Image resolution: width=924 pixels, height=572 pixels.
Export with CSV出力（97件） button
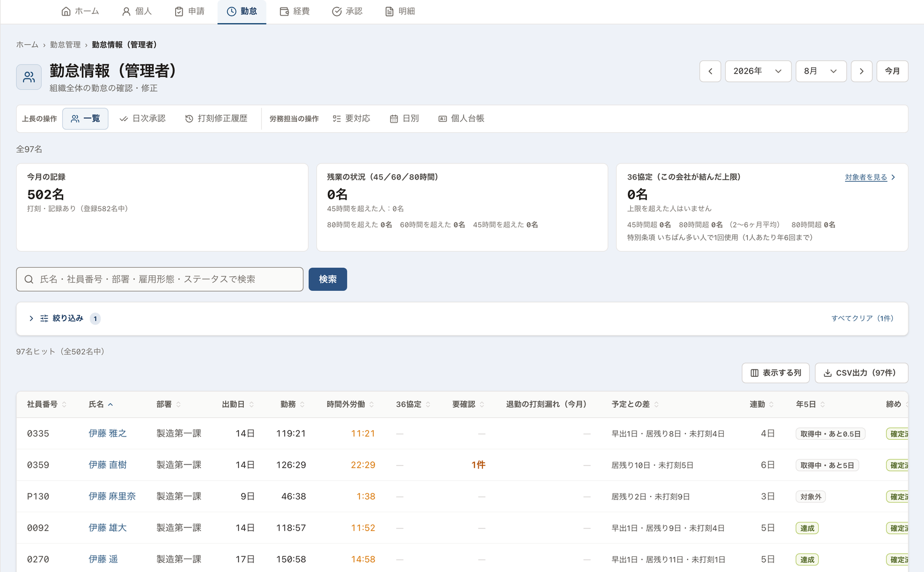click(862, 373)
